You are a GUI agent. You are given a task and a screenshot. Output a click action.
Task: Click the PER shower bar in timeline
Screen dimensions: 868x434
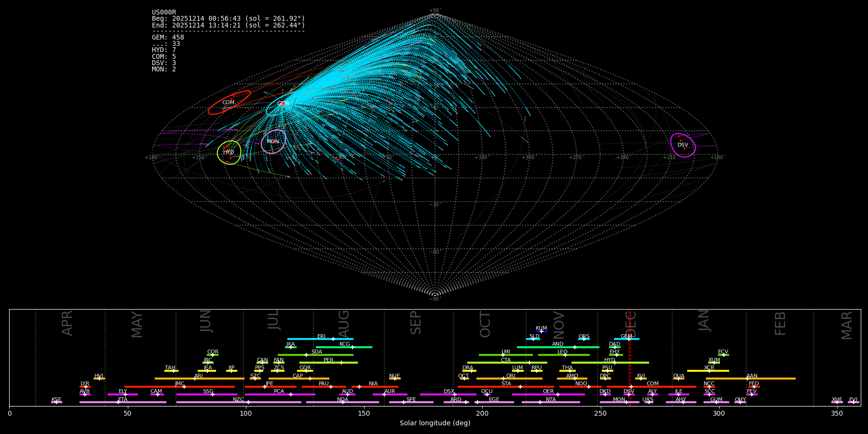click(x=328, y=363)
